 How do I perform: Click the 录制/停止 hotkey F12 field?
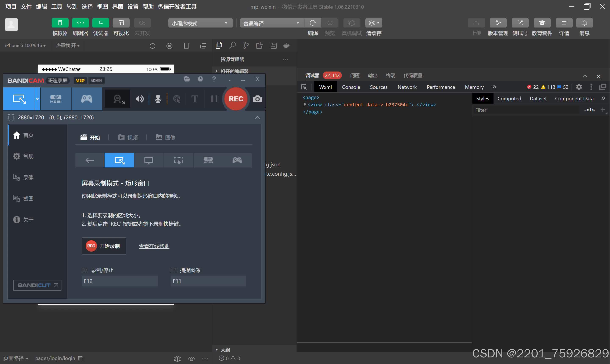(119, 281)
